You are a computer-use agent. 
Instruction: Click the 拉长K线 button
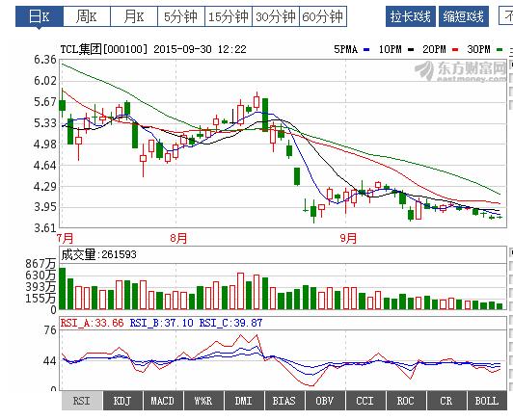click(x=411, y=16)
